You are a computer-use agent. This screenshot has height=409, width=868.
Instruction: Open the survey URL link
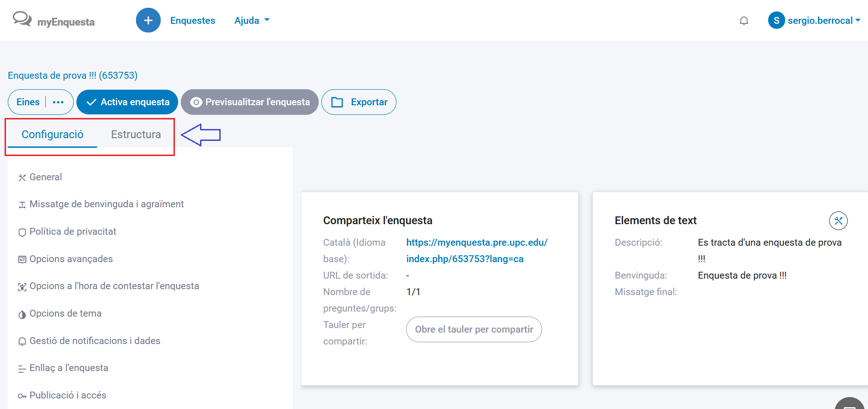(x=476, y=250)
